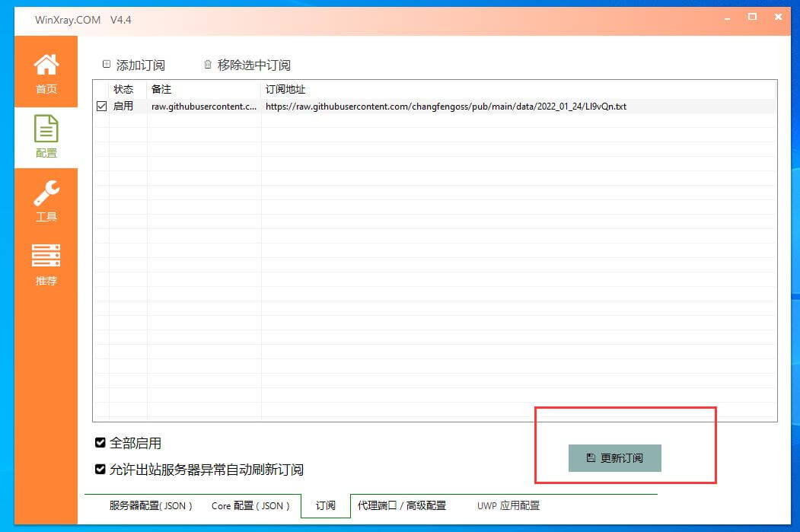Select the 配置 configuration sidebar icon

pos(46,137)
